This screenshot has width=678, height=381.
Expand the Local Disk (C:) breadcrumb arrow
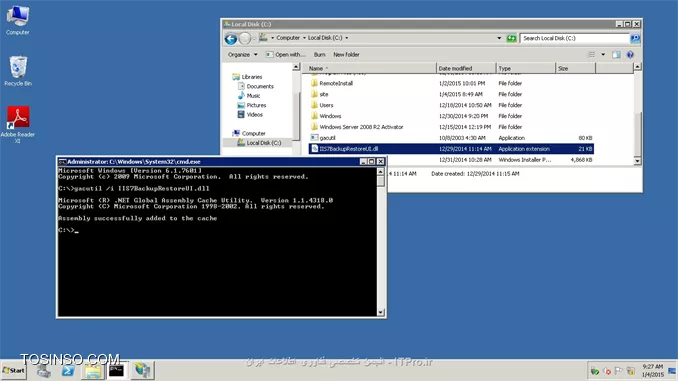coord(347,38)
